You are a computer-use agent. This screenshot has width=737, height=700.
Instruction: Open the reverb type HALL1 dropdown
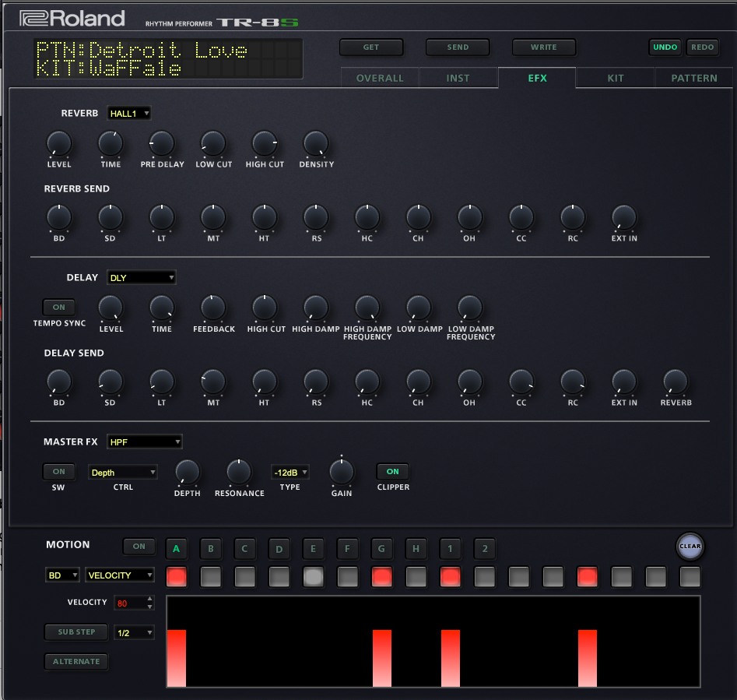[128, 114]
